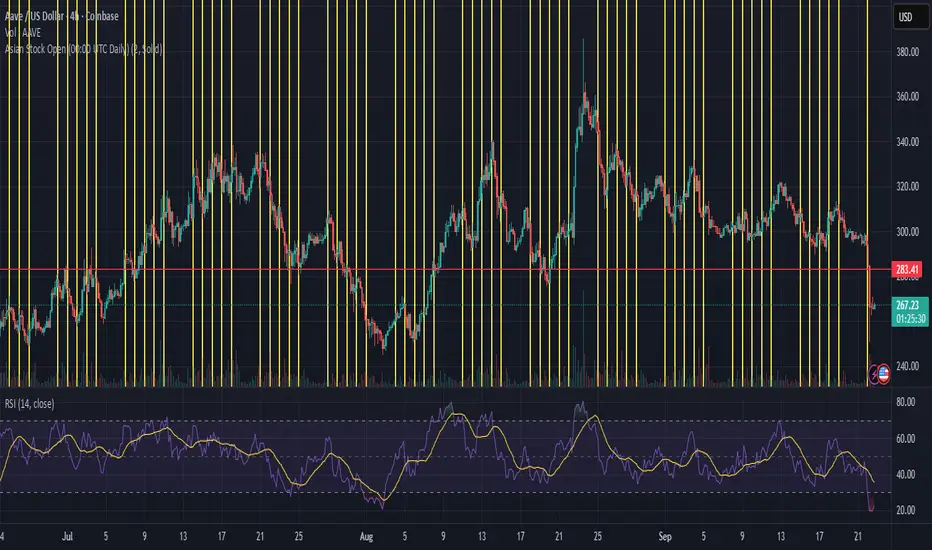Viewport: 932px width, 550px height.
Task: Click the Sep label on time axis
Action: tap(665, 536)
